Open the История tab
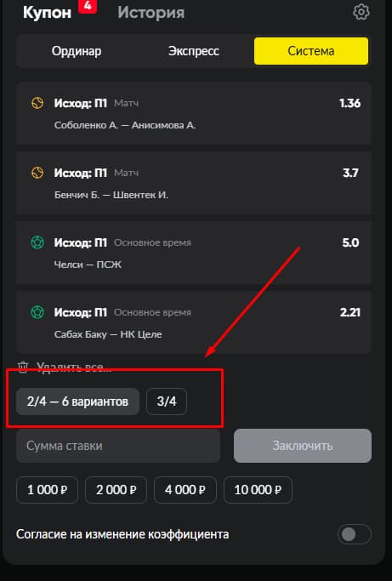 pos(151,13)
